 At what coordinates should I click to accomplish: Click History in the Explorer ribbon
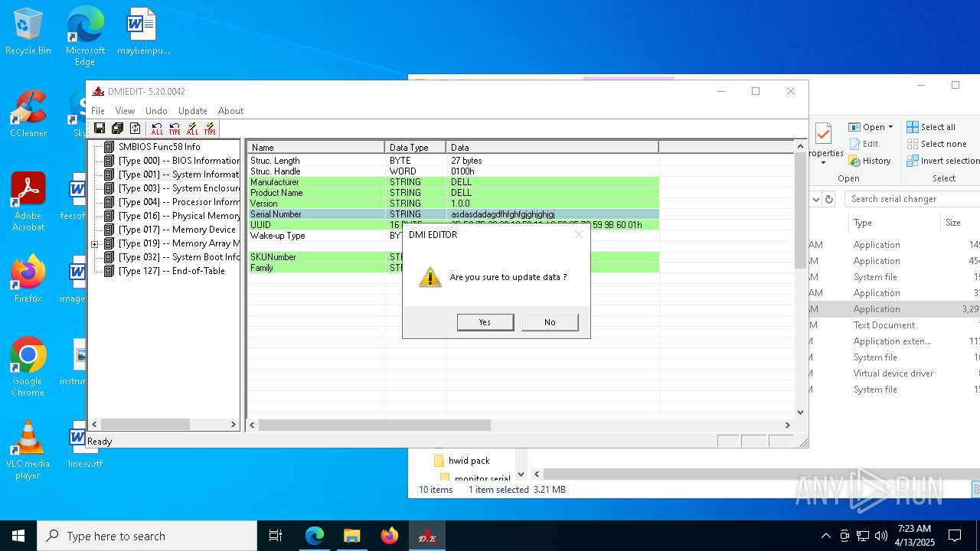coord(870,161)
